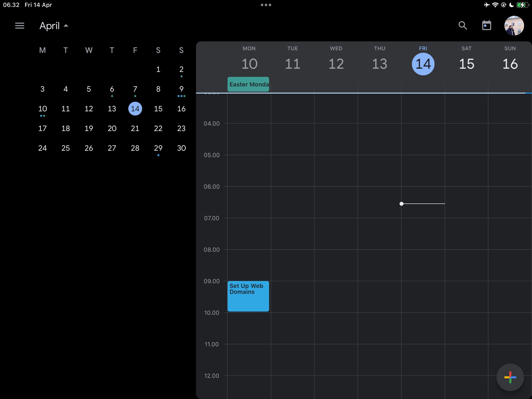Tap the current time indicator dot
532x399 pixels.
pos(401,204)
